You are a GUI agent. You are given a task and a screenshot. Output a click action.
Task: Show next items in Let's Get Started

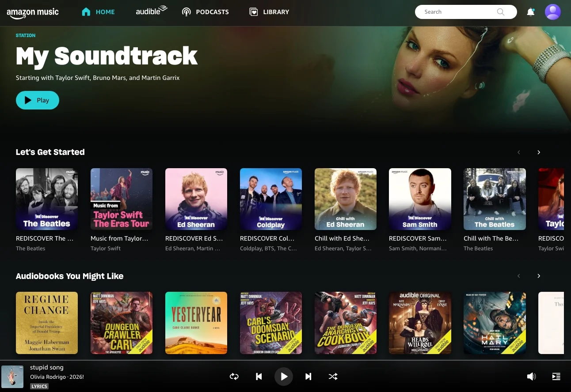(x=539, y=152)
